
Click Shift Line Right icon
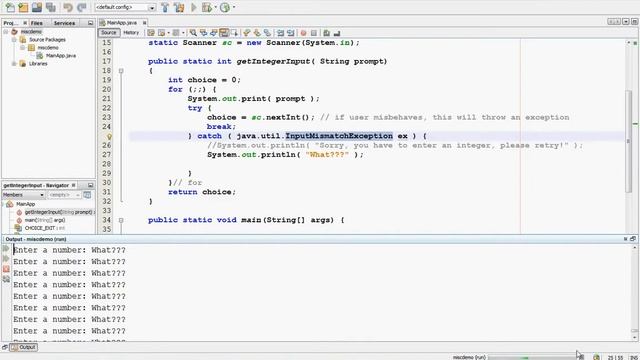click(x=291, y=33)
